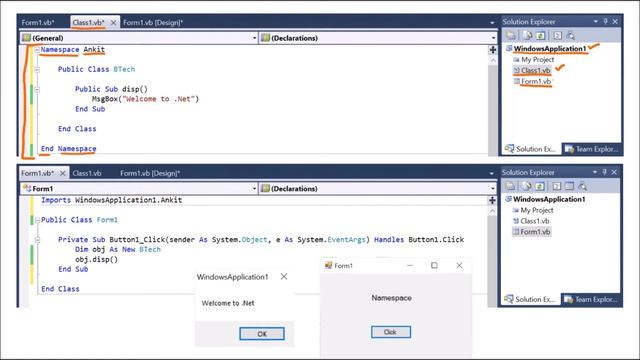Open the lower editor's (Declarations) method dropdown
The width and height of the screenshot is (640, 360).
[x=378, y=189]
